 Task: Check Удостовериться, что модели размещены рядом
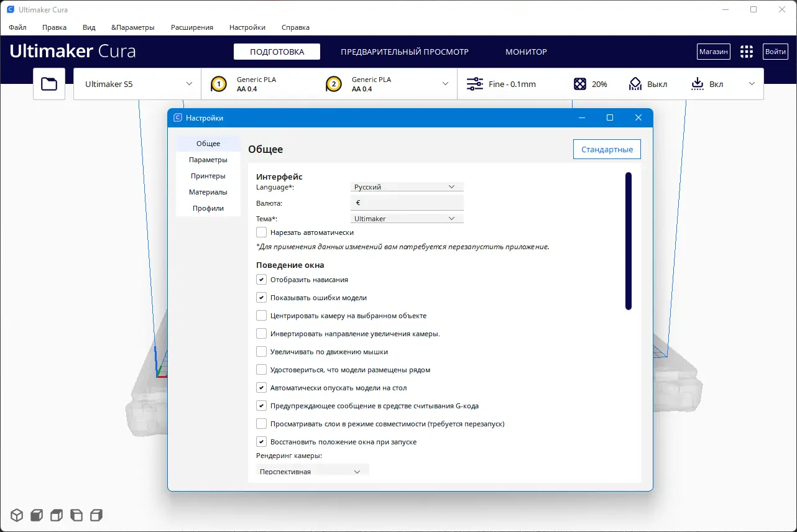click(x=262, y=370)
